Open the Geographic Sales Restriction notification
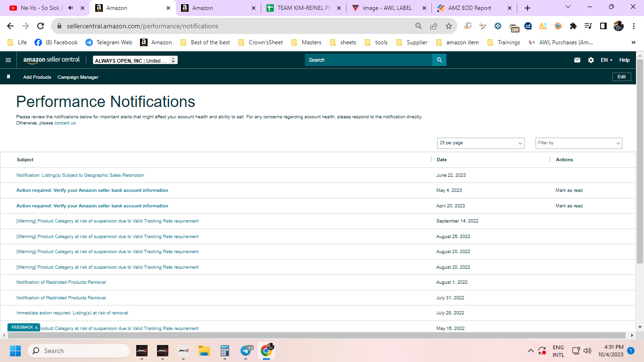The image size is (644, 362). click(80, 175)
